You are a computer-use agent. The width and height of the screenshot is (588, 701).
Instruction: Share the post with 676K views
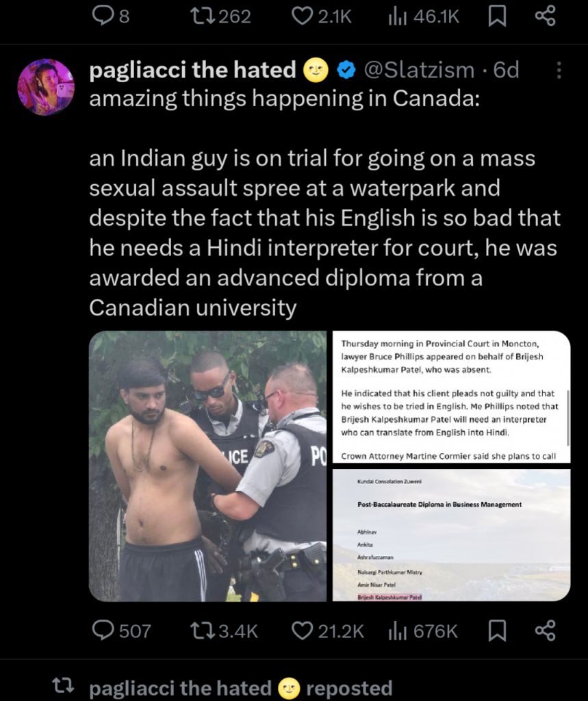click(546, 630)
